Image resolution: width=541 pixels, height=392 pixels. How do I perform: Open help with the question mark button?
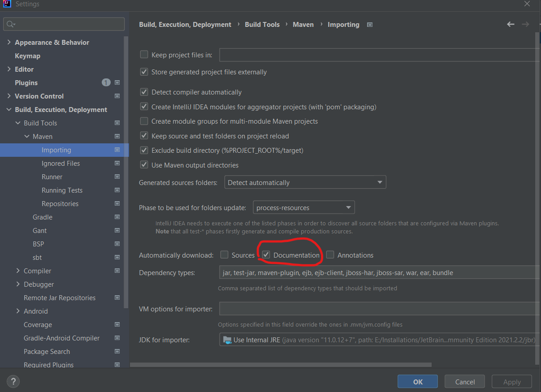coord(13,382)
